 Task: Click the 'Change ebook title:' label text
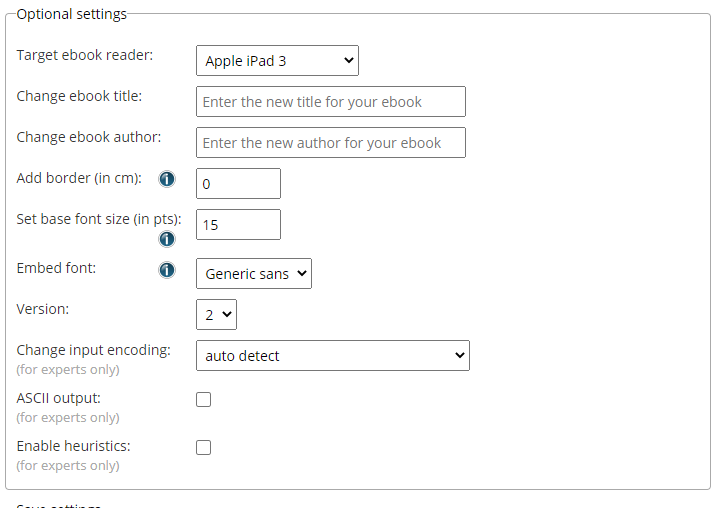[x=79, y=96]
